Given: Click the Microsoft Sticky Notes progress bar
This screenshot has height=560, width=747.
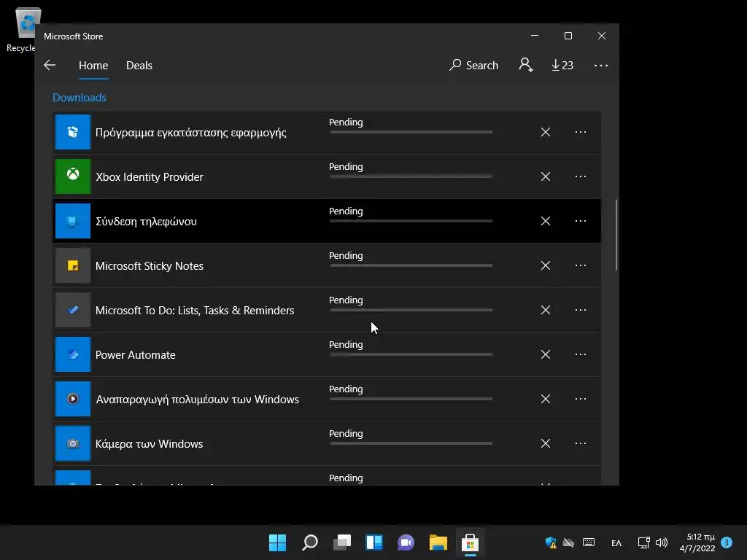Looking at the screenshot, I should [411, 265].
